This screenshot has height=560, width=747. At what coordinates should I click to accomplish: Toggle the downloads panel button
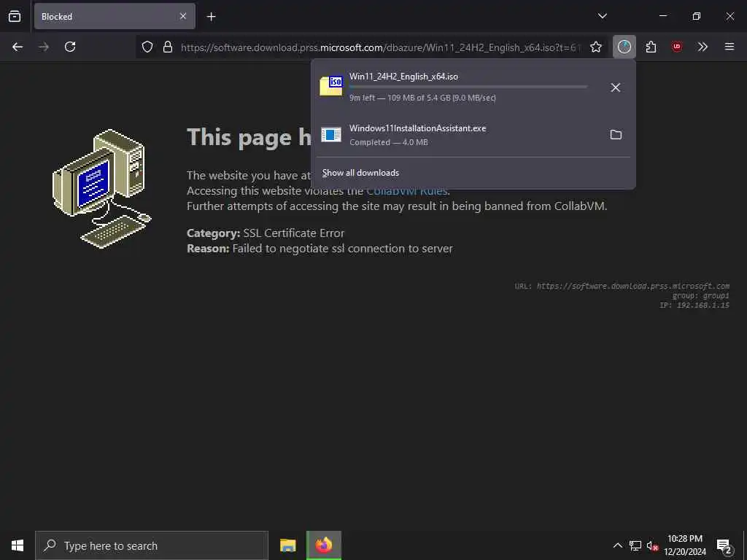pos(624,47)
